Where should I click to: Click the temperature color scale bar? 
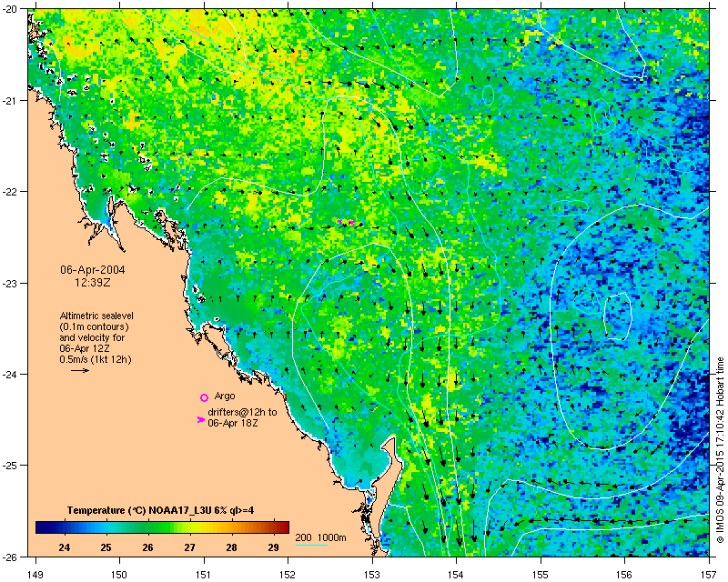[x=163, y=527]
